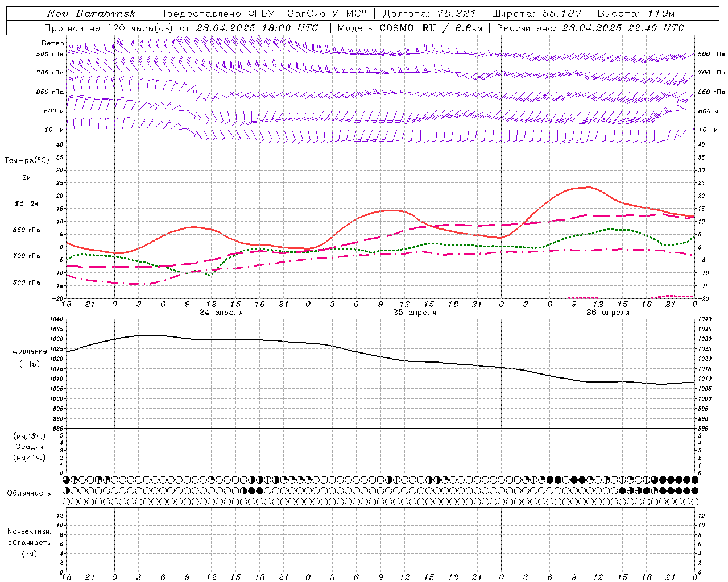Click the 'Прогноз на 120 часа(ов)' forecast text
The width and height of the screenshot is (728, 582).
[x=109, y=28]
